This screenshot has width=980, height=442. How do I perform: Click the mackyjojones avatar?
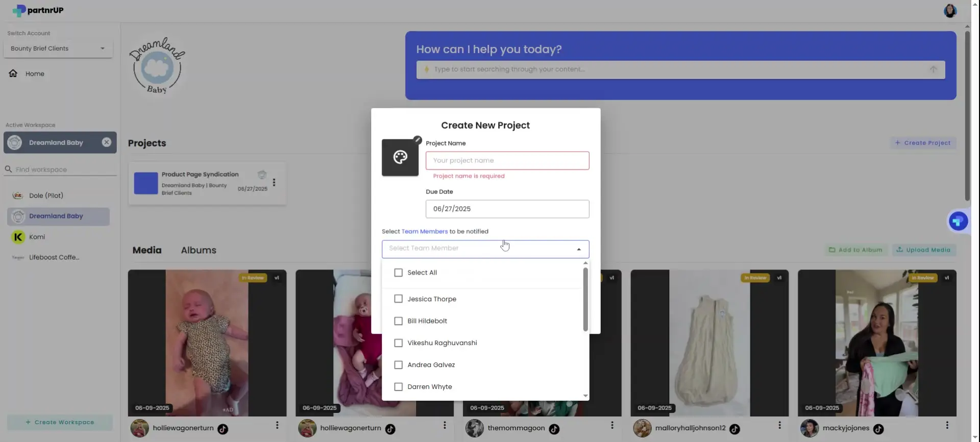pyautogui.click(x=810, y=428)
